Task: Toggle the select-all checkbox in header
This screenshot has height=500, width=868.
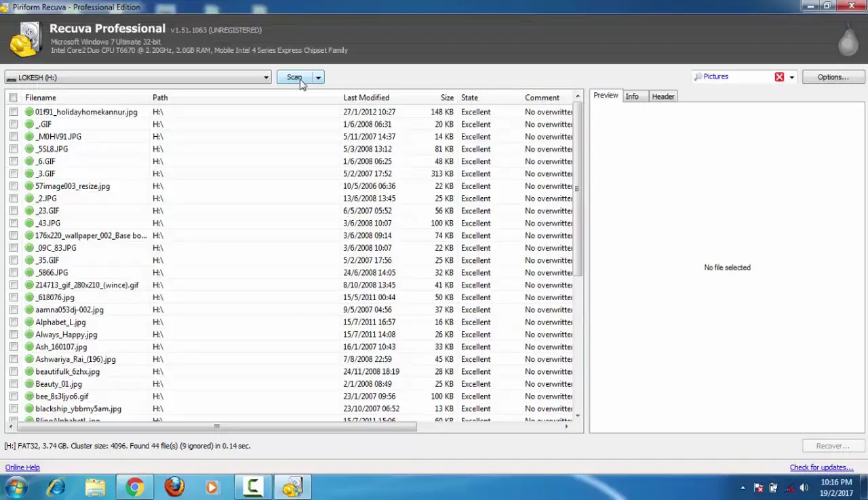Action: (x=13, y=98)
